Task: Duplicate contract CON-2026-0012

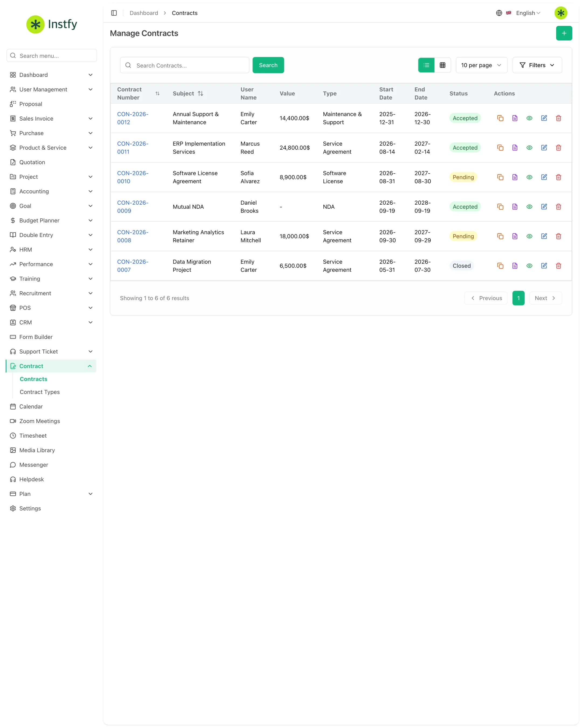Action: coord(500,118)
